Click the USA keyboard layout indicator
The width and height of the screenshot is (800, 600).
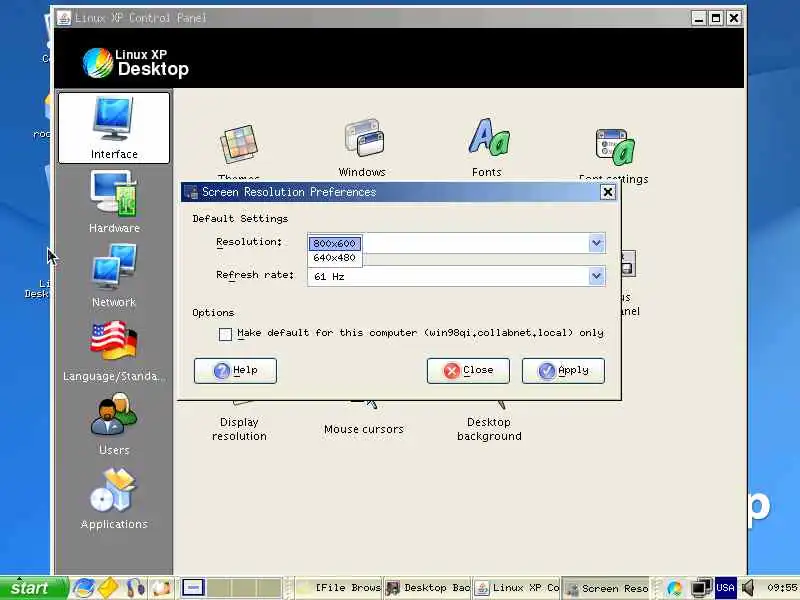pyautogui.click(x=725, y=588)
